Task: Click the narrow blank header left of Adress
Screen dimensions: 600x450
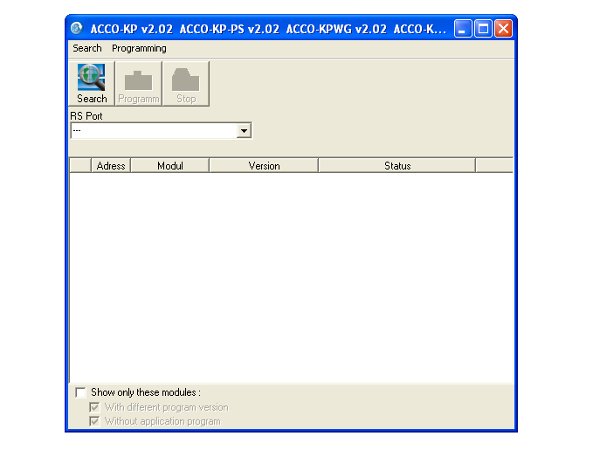Action: pos(80,166)
